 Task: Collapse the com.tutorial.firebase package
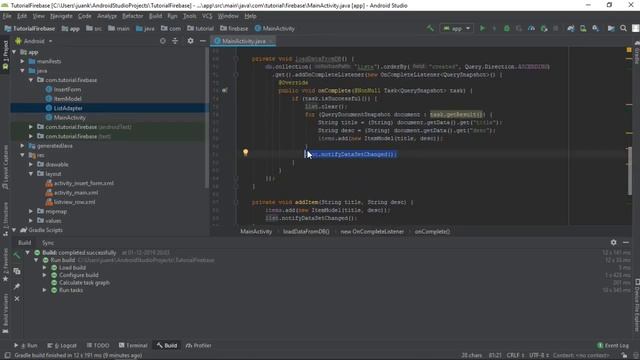31,80
